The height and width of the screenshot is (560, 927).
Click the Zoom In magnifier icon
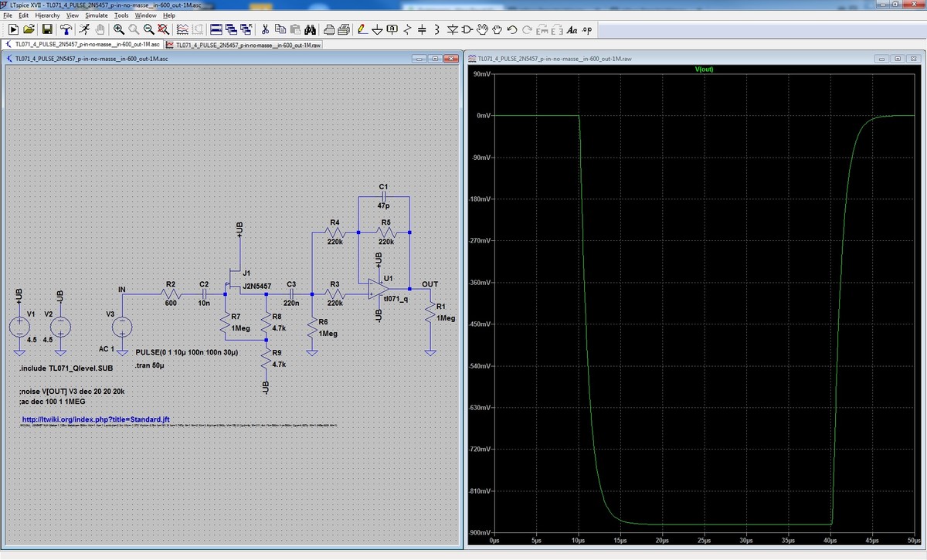tap(120, 29)
